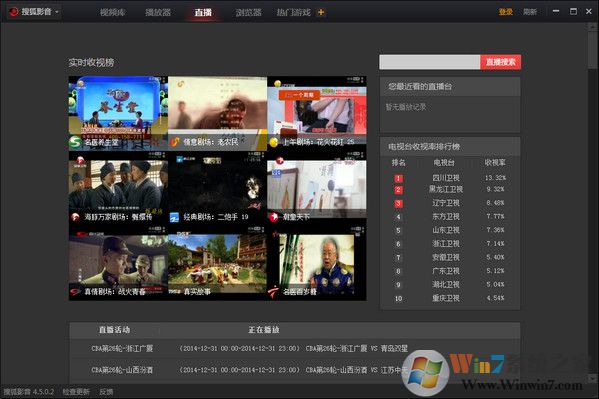Click yellow channel logo beside 上午剧场
599x399 pixels.
coord(274,142)
